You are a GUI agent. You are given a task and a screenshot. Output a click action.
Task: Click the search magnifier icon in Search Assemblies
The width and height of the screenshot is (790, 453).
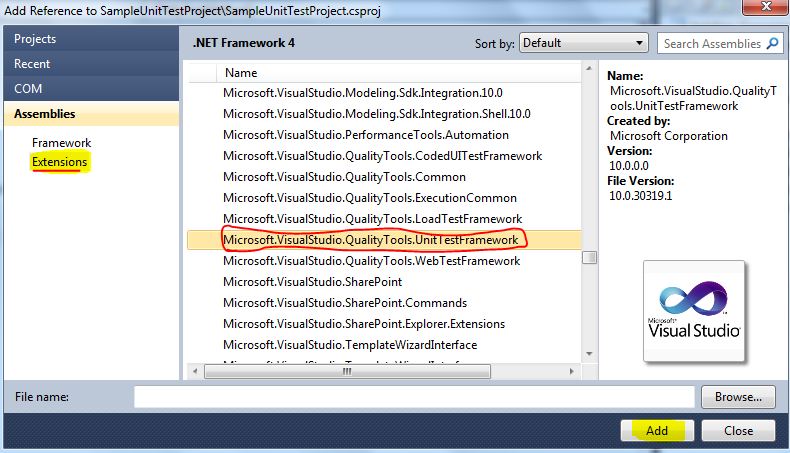[772, 44]
